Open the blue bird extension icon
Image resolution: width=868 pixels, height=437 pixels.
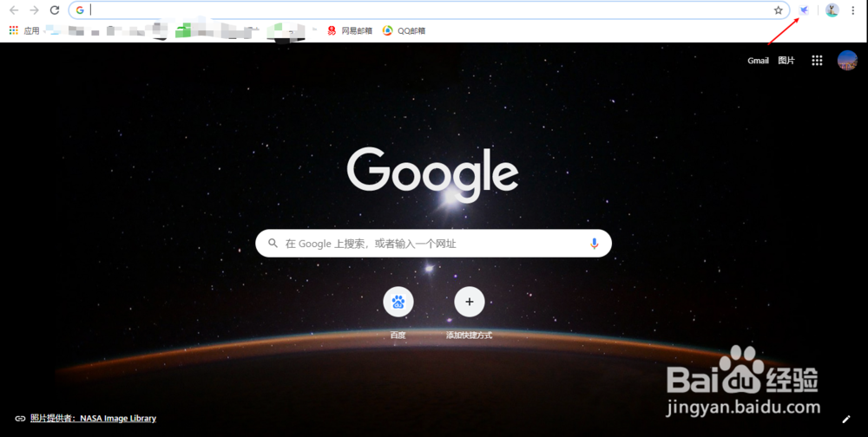805,10
